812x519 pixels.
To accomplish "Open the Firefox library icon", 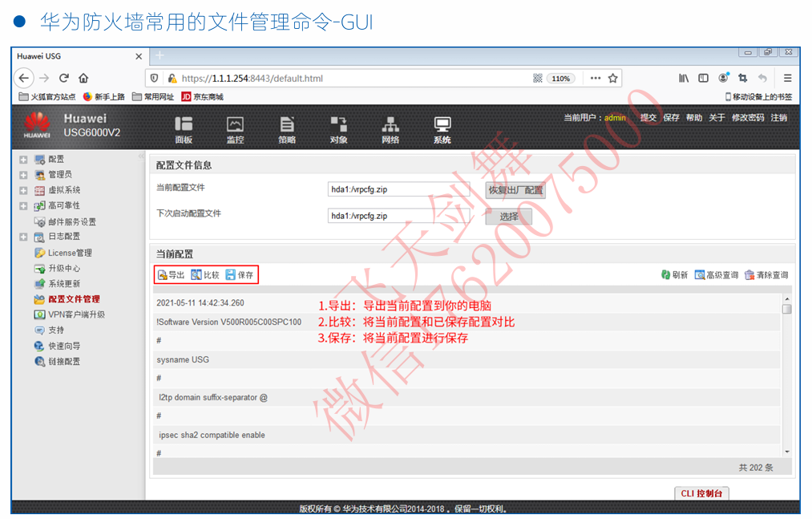I will [x=684, y=79].
